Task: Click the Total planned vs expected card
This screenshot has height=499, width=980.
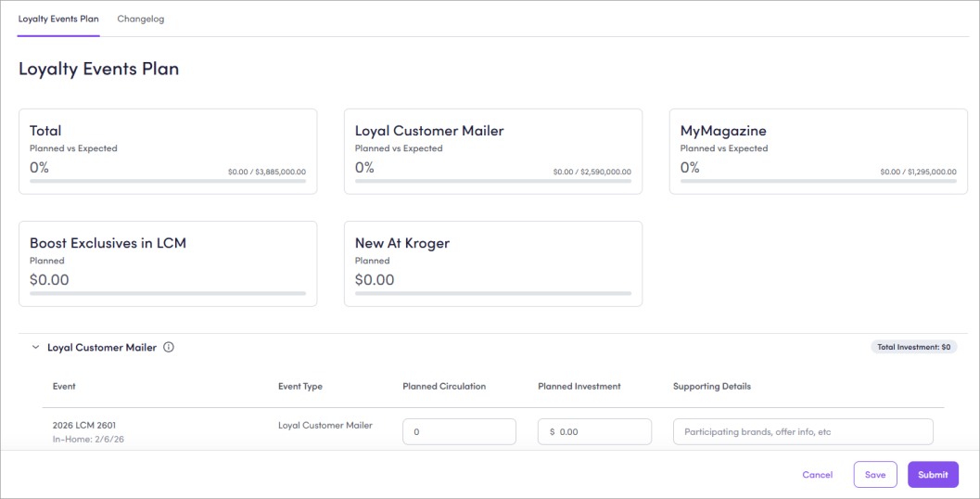Action: tap(168, 151)
